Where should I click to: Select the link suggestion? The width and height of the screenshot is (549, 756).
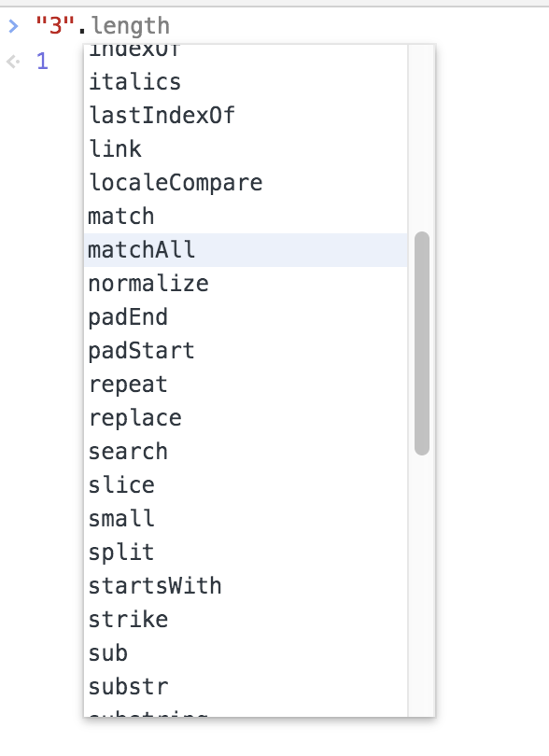[x=246, y=149]
